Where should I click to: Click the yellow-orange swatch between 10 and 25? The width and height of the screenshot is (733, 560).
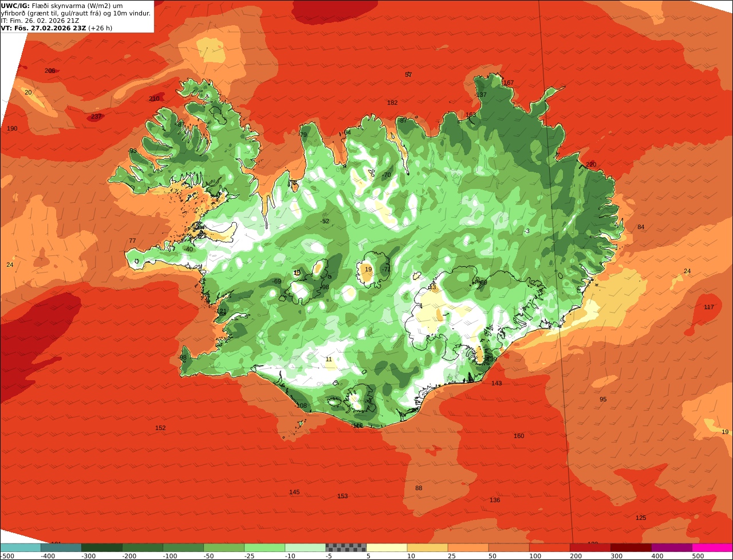427,547
